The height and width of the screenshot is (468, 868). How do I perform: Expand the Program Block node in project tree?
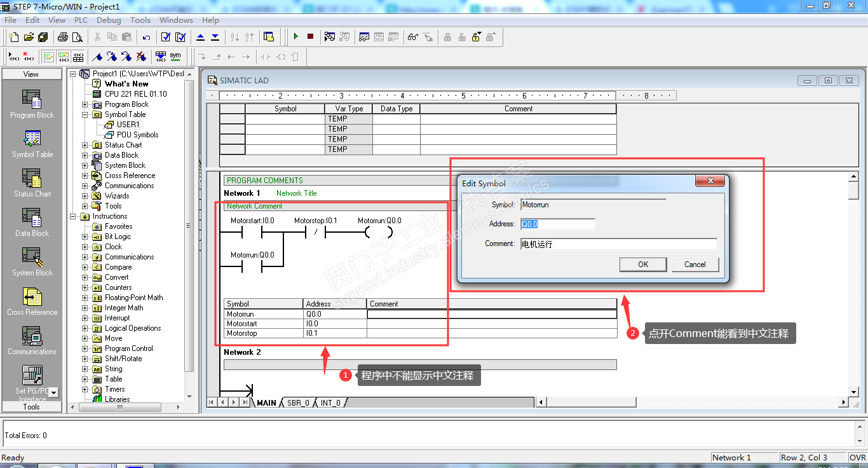tap(85, 104)
